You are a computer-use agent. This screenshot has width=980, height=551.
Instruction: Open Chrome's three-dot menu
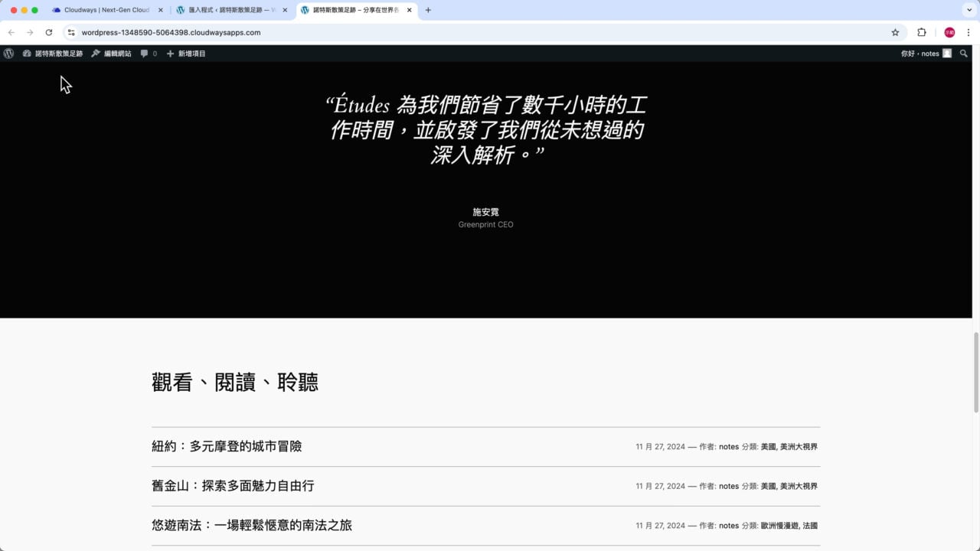pos(969,33)
